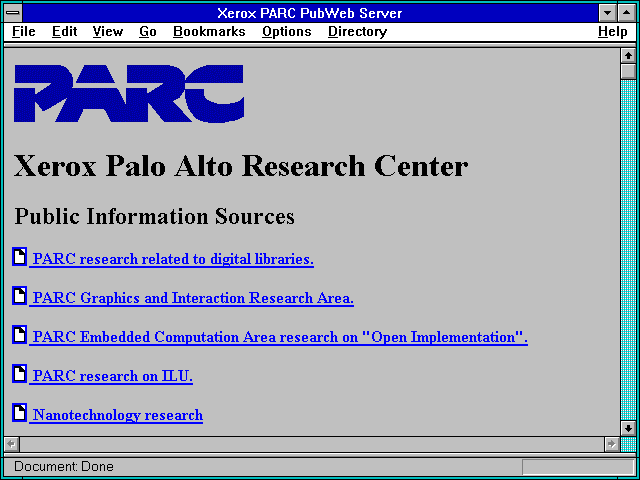Click document icon beside Embedded Computation link
The image size is (640, 480).
(x=19, y=335)
